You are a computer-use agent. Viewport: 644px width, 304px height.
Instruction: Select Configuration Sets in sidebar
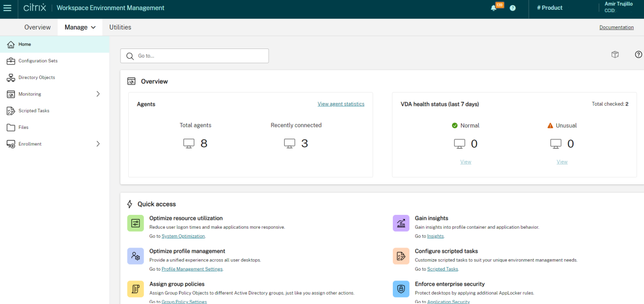38,61
